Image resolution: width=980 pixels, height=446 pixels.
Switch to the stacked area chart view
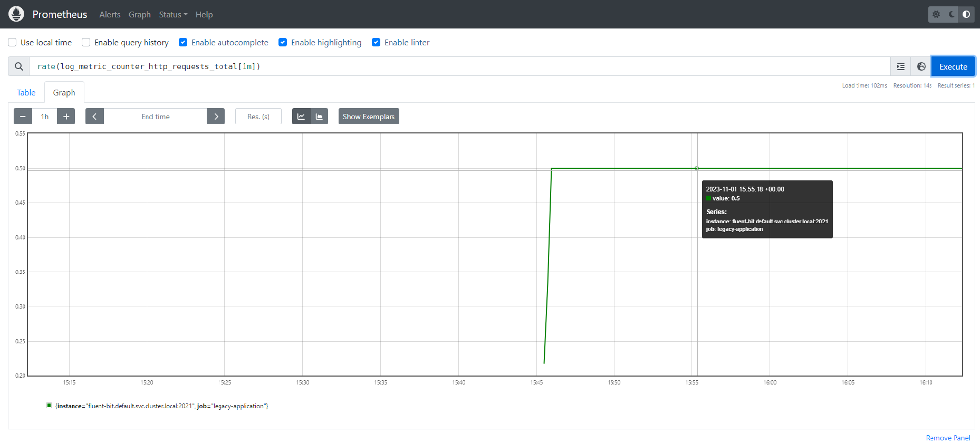(319, 117)
